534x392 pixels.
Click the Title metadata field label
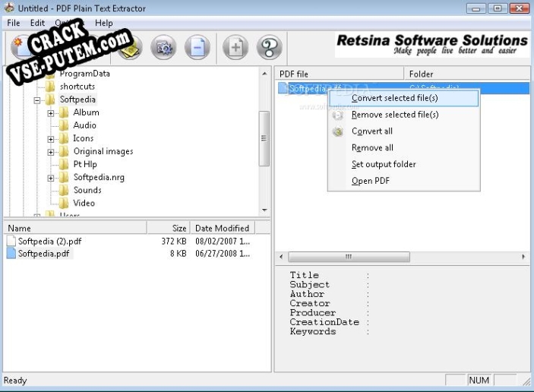coord(304,275)
